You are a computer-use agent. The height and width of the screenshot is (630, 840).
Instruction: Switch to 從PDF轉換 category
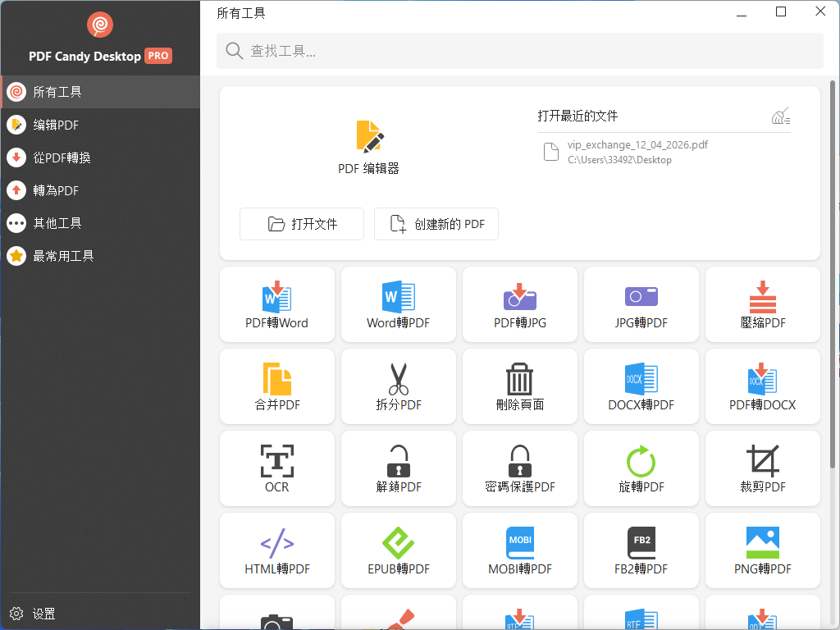coord(100,157)
